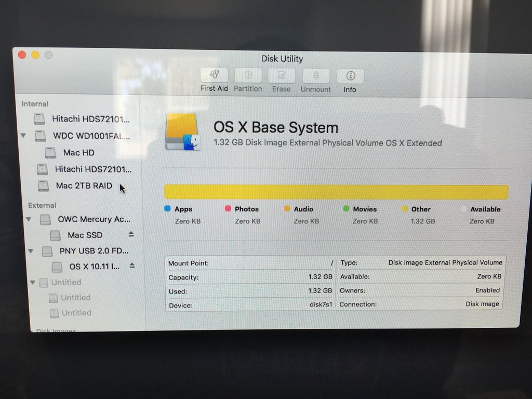This screenshot has width=532, height=399.
Task: Click the Capacity 1.32 GB row
Action: [251, 277]
